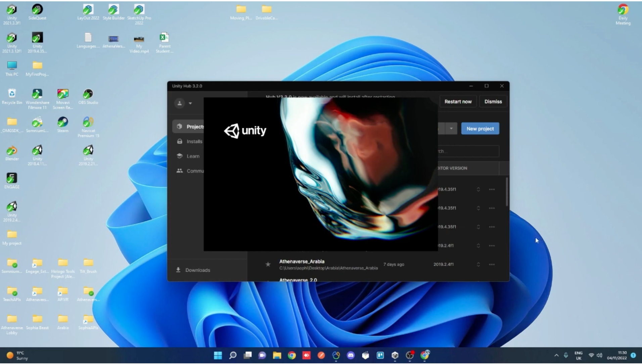Select the SideQuest desktop shortcut
The width and height of the screenshot is (642, 364).
pyautogui.click(x=37, y=12)
